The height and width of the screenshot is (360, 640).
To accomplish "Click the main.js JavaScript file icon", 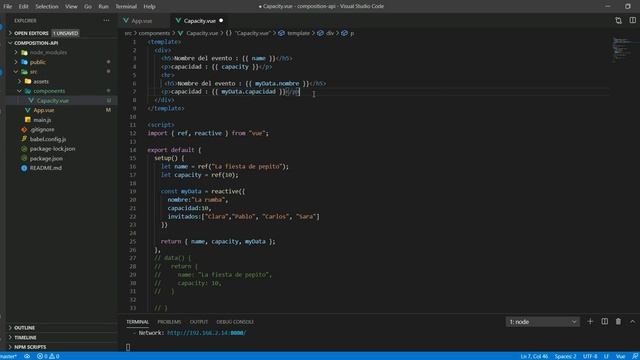I will click(x=28, y=120).
